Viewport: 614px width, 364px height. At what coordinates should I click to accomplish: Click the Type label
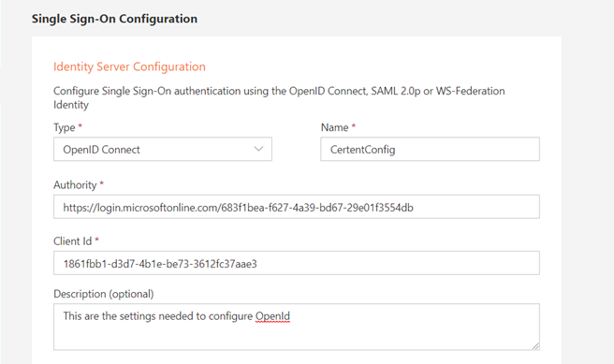click(x=65, y=127)
